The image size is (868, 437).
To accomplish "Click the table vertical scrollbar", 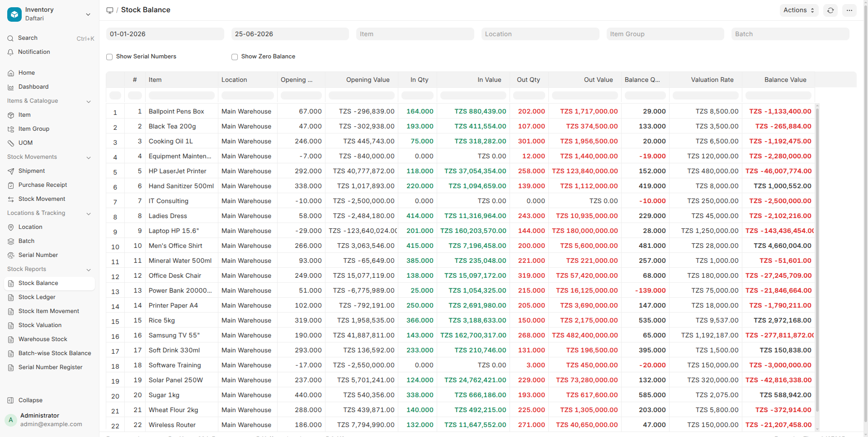I will 817,260.
